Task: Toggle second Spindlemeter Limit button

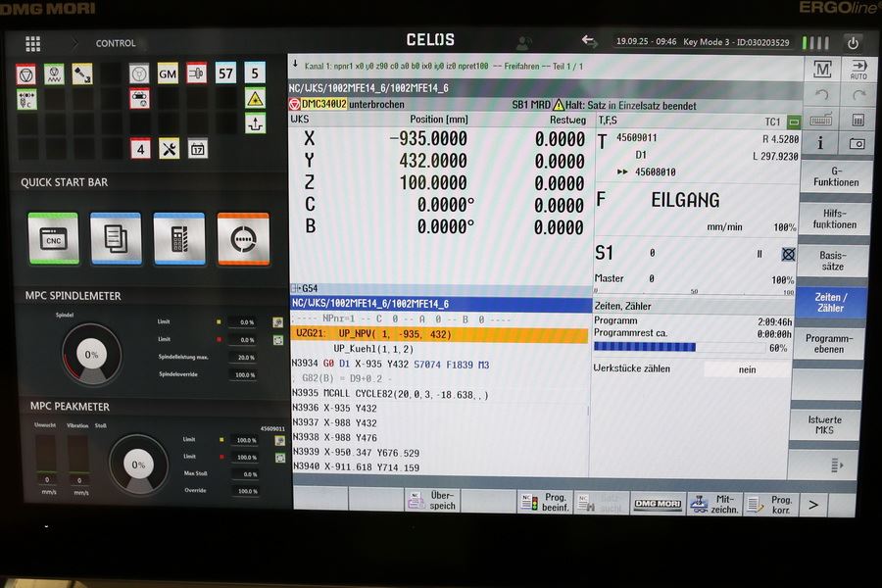Action: [x=278, y=340]
